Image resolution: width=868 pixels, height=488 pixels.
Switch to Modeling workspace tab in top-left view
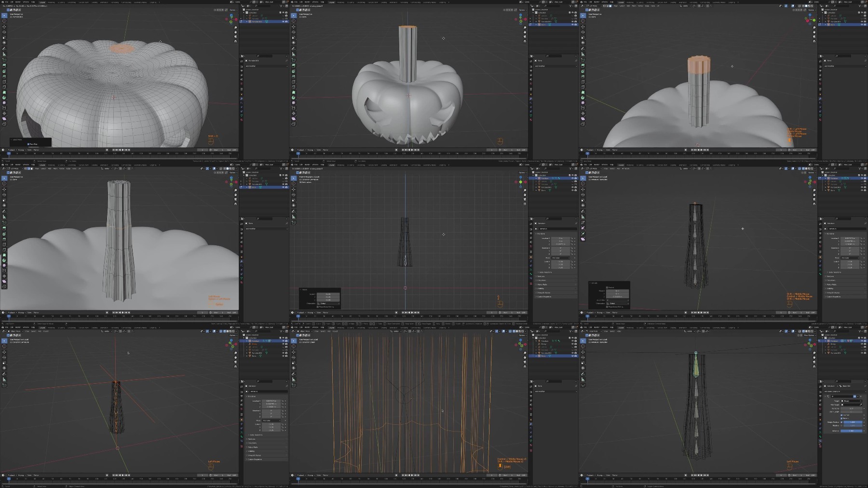coord(52,2)
